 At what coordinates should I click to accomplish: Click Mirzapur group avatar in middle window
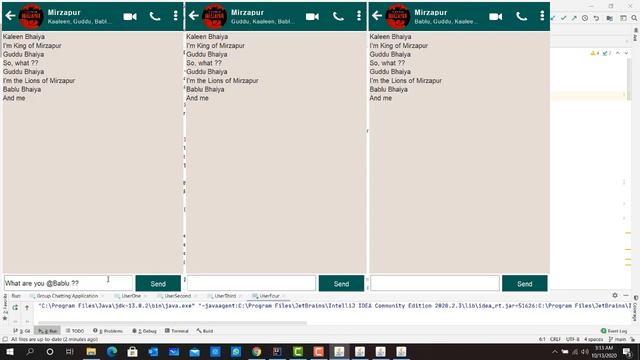(x=214, y=16)
